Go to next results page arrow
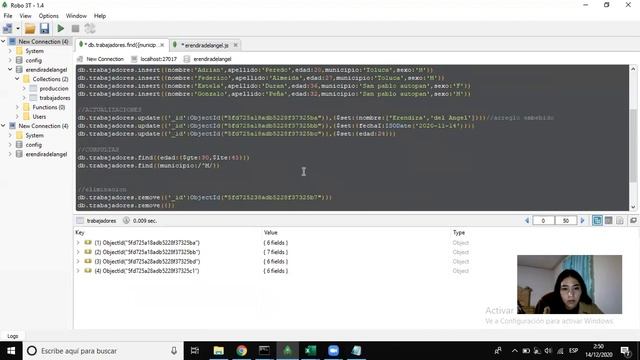Screen dimensions: 640x360 [x=582, y=220]
